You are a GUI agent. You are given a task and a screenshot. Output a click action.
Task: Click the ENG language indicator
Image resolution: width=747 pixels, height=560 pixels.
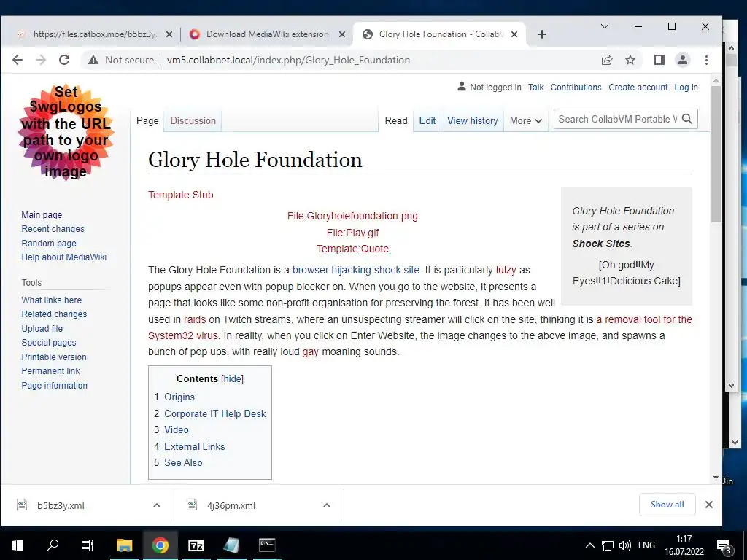pos(646,545)
